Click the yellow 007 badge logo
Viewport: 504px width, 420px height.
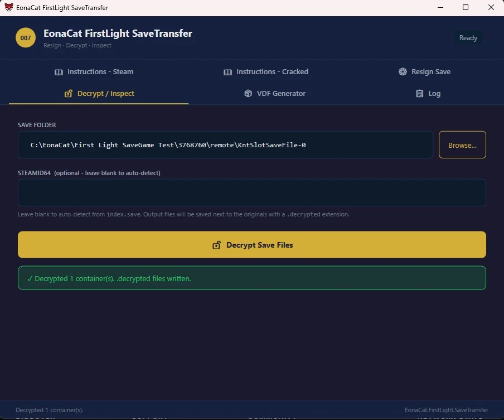pos(26,37)
